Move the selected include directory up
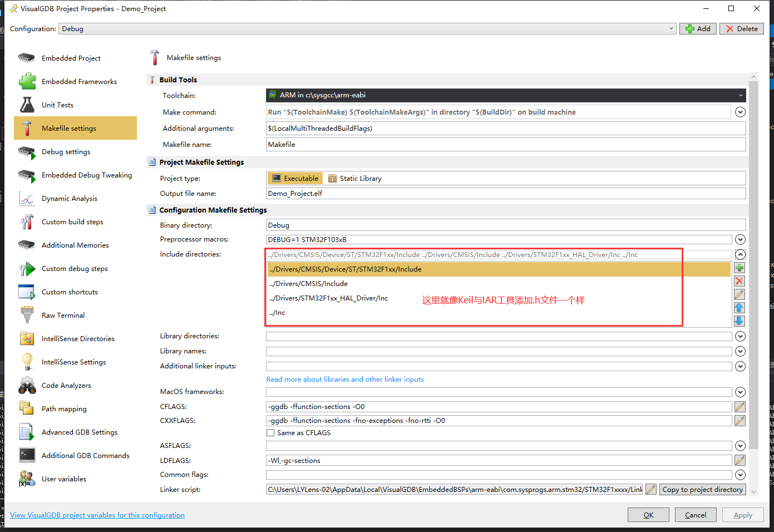Viewport: 774px width, 532px height. (x=740, y=308)
